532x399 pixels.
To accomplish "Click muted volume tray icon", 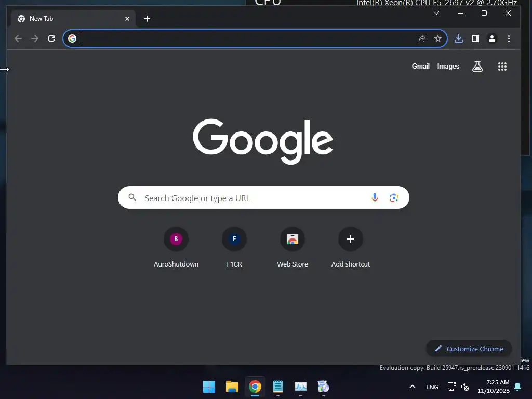I will coord(465,387).
